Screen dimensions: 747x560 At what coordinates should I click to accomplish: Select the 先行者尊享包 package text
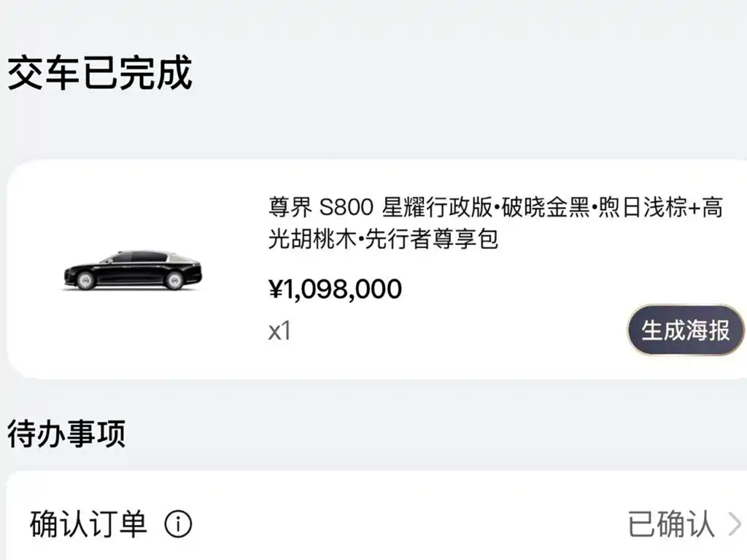point(432,238)
